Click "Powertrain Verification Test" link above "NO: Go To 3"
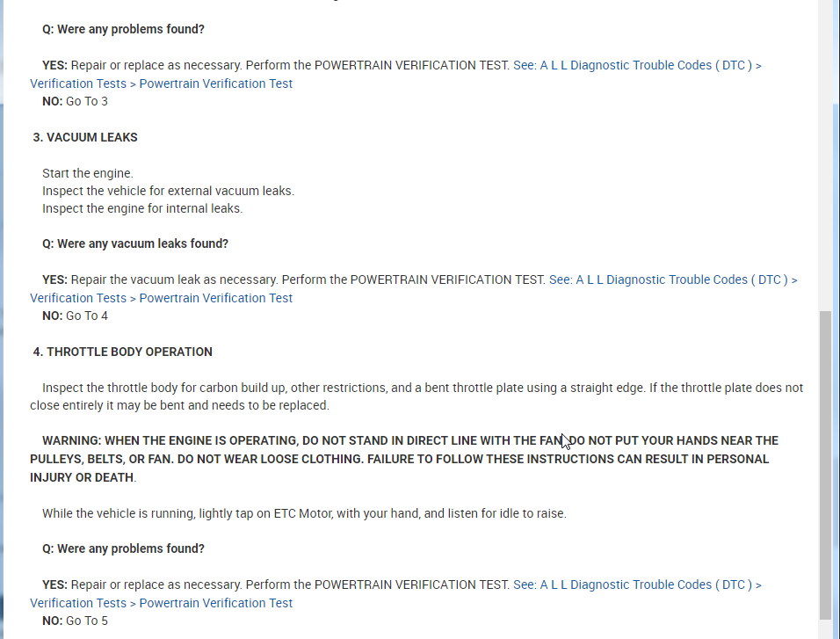This screenshot has height=639, width=840. click(215, 84)
